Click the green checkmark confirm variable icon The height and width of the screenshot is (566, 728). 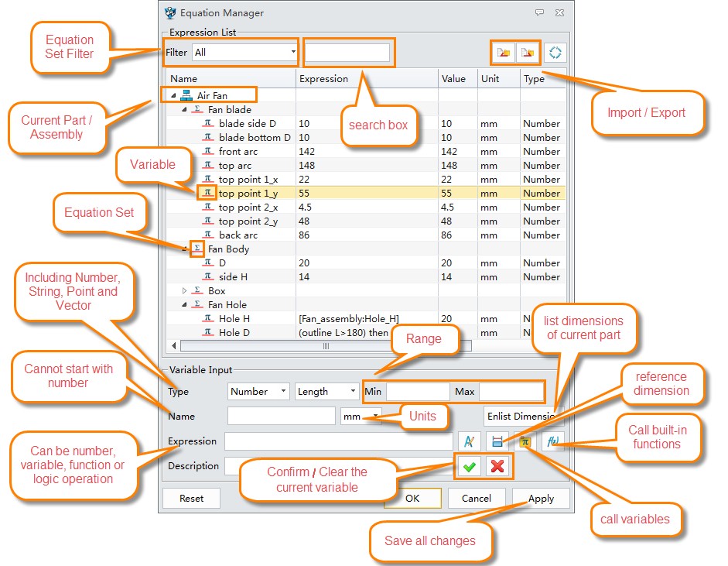[469, 466]
